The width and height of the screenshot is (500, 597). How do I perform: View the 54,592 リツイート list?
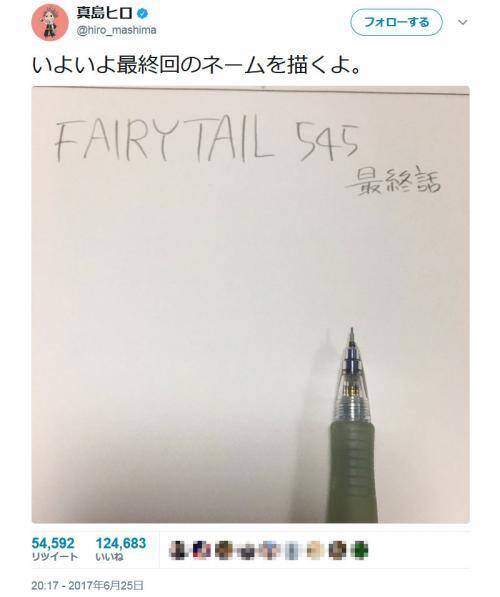54,549
